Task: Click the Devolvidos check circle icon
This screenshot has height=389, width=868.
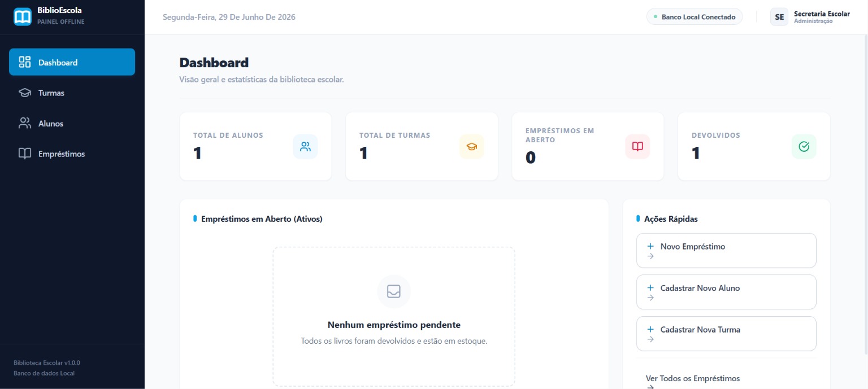Action: (804, 147)
